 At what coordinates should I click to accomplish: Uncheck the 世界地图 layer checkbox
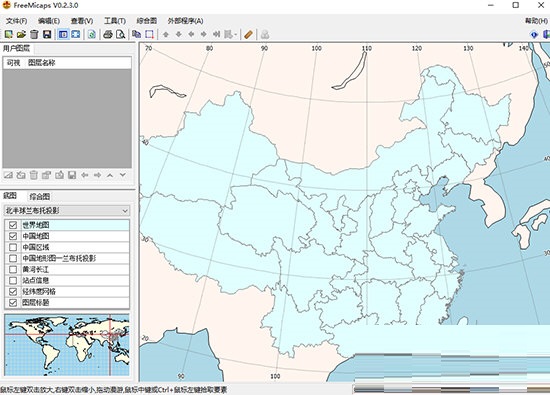pyautogui.click(x=13, y=225)
